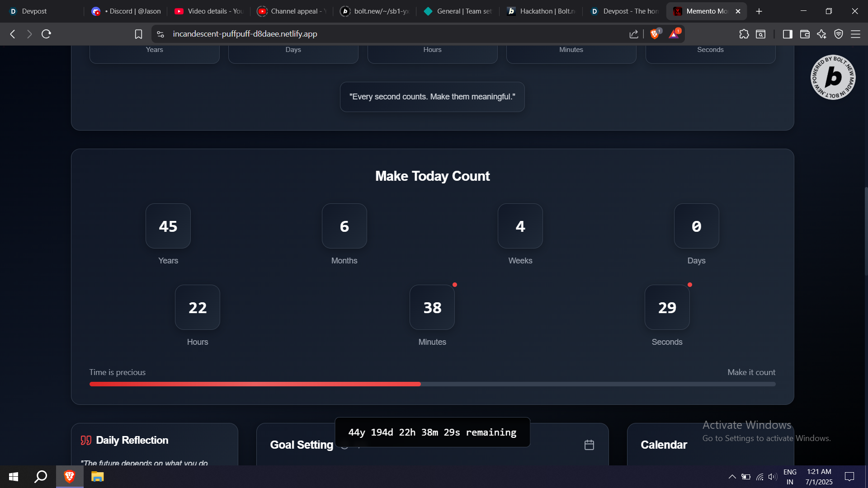
Task: Click the share page icon
Action: [633, 34]
